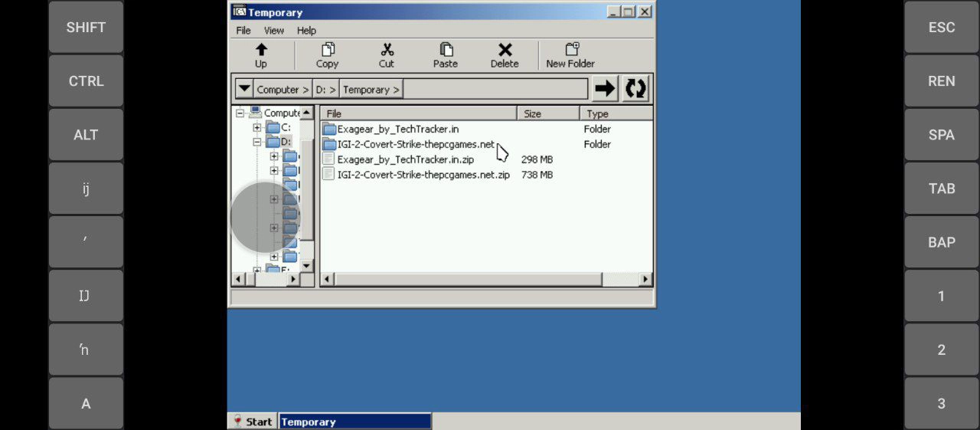Sort the file list by Size column

pos(547,113)
